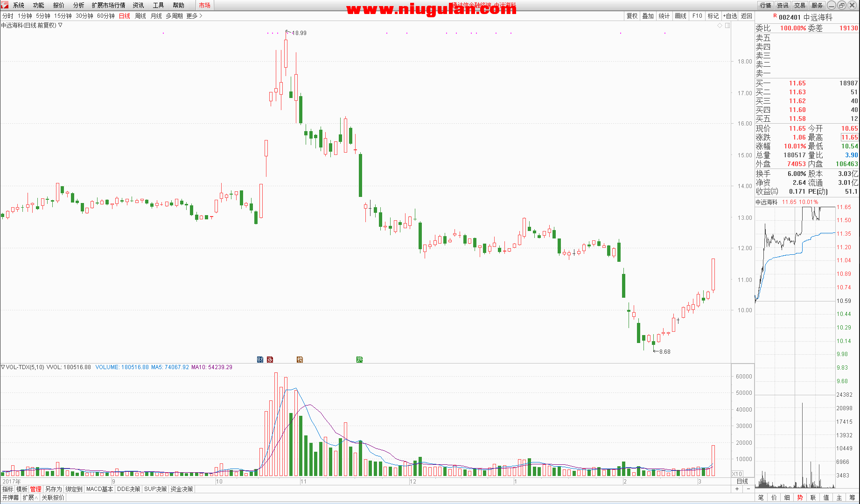
Task: Select the 势 trend tab
Action: pyautogui.click(x=800, y=497)
